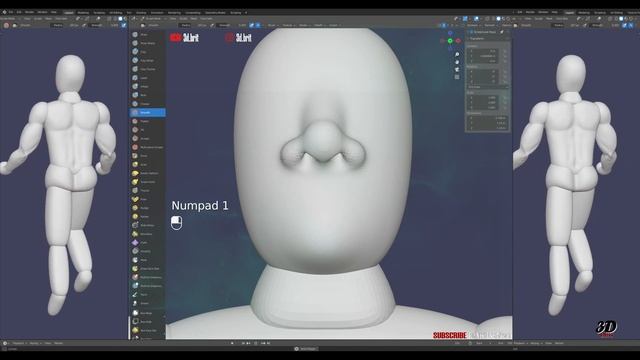Click the green Y axis gizmo dot
Viewport: 640px width, 360px height.
450,41
